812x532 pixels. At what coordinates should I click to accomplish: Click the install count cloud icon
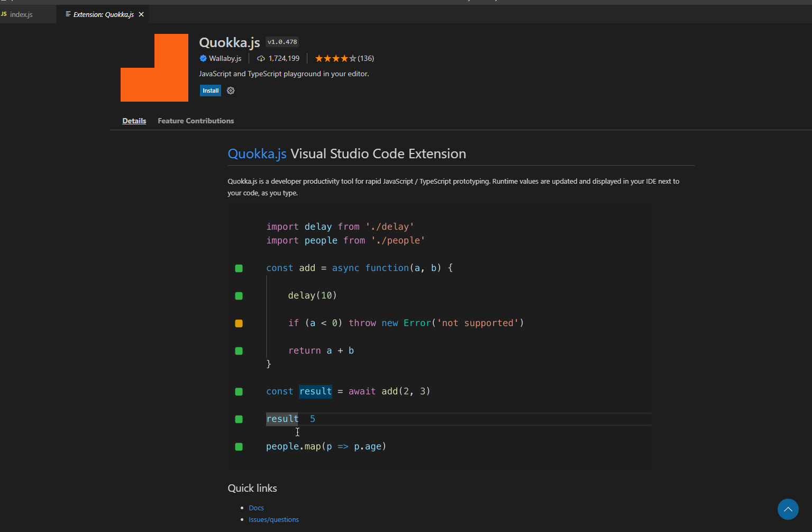pos(261,58)
